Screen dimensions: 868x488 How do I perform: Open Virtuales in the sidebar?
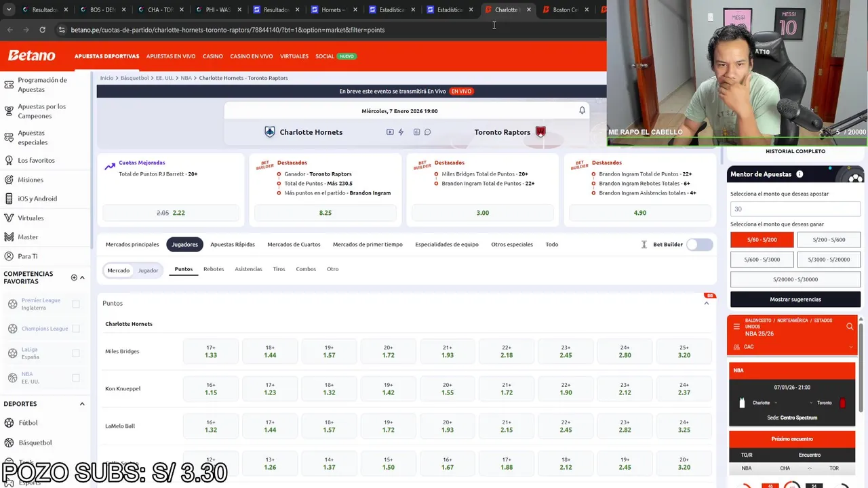pos(31,218)
